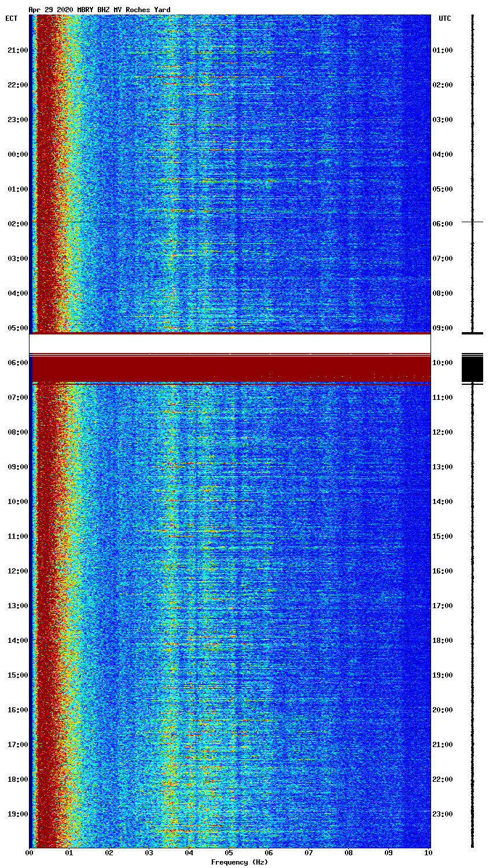Select the 21:00 ECT time label
This screenshot has width=493, height=868.
coord(18,50)
